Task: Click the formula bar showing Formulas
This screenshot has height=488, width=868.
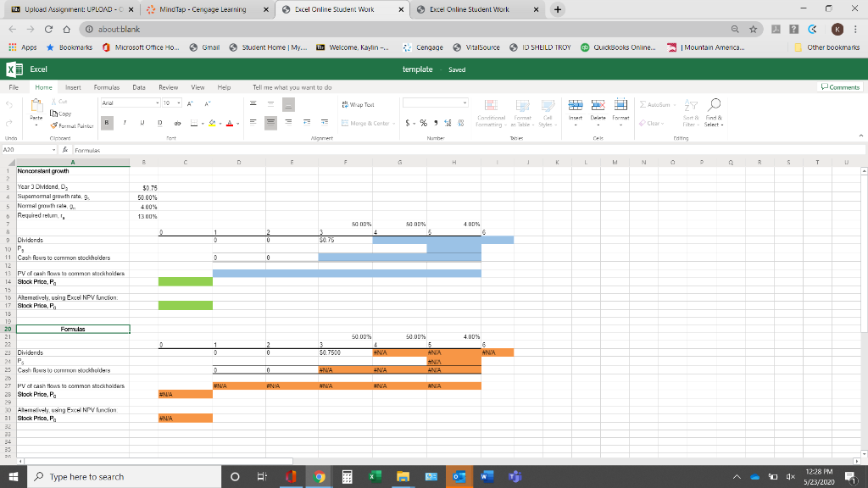Action: tap(468, 150)
